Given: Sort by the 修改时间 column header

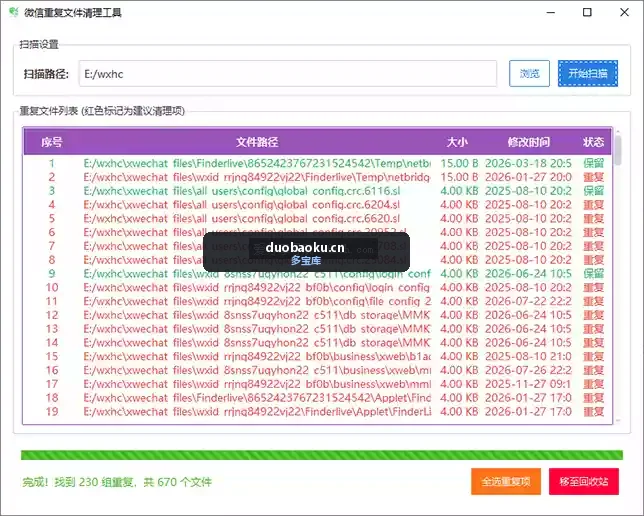Looking at the screenshot, I should pyautogui.click(x=529, y=142).
